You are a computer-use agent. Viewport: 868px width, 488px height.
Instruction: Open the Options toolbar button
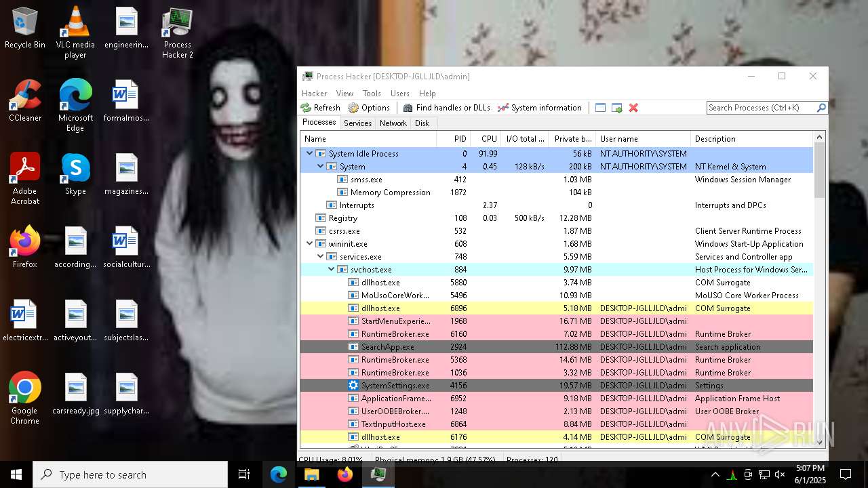pos(369,108)
